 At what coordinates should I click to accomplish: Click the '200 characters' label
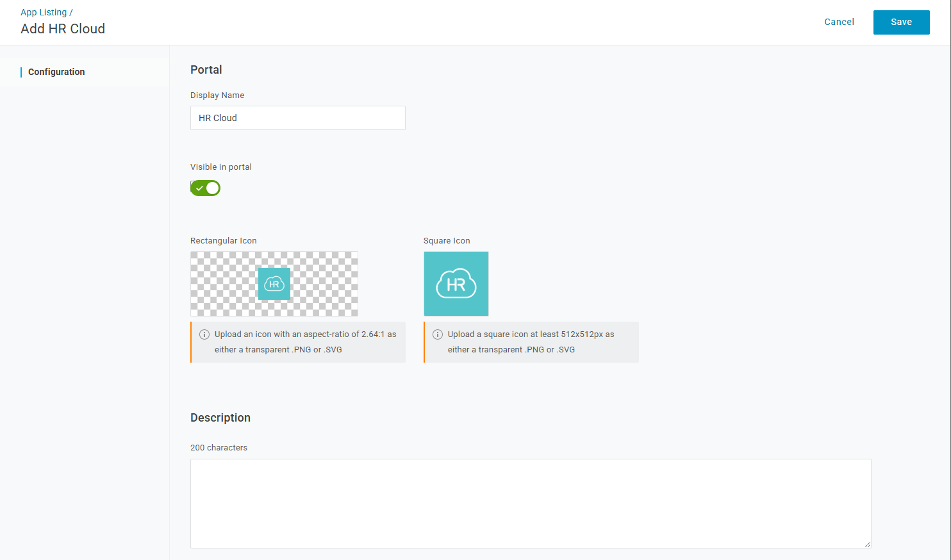[x=219, y=448]
